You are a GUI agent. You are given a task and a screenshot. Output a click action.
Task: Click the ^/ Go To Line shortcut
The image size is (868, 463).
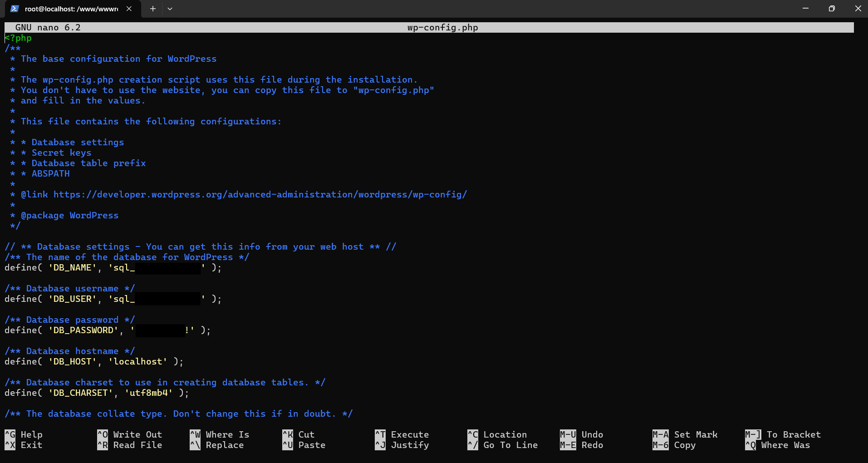(x=503, y=445)
